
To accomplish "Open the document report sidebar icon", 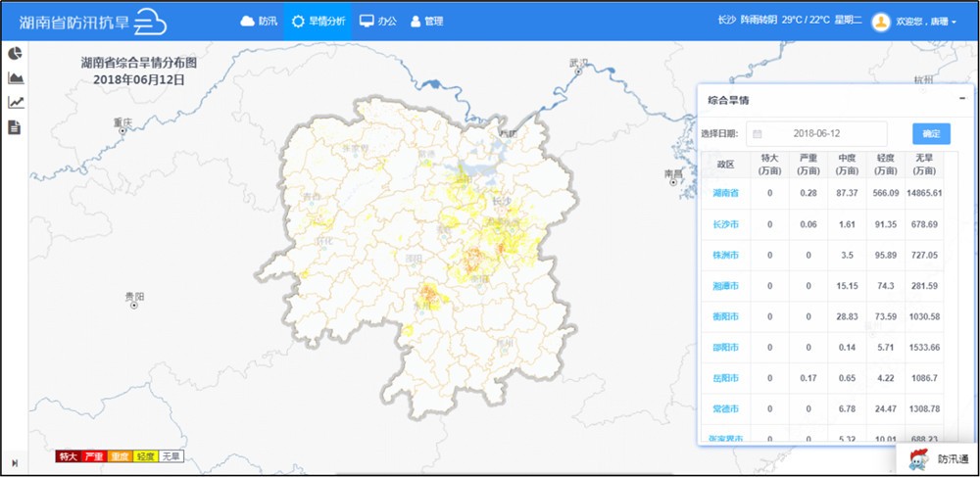I will (x=16, y=127).
